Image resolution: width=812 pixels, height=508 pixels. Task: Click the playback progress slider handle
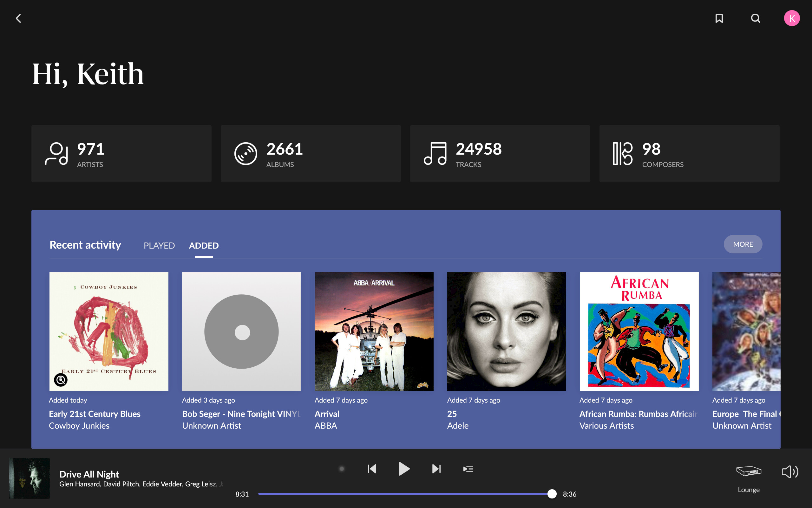pos(552,494)
